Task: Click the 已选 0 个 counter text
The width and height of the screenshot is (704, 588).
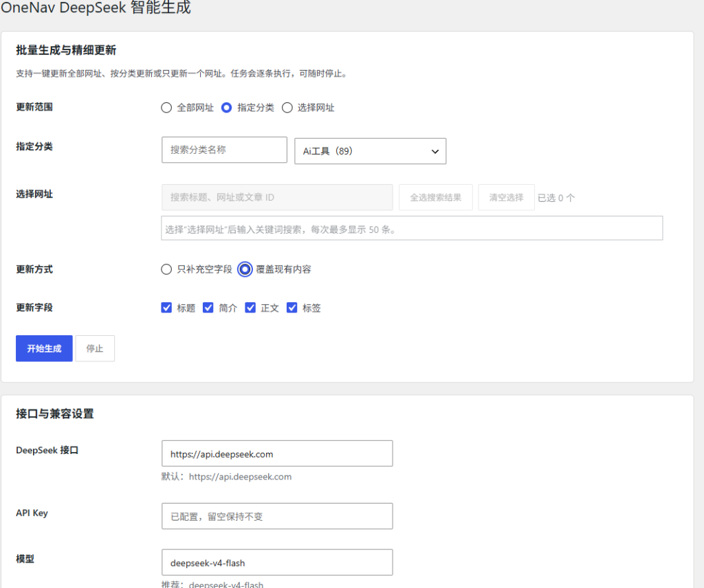Action: [556, 198]
